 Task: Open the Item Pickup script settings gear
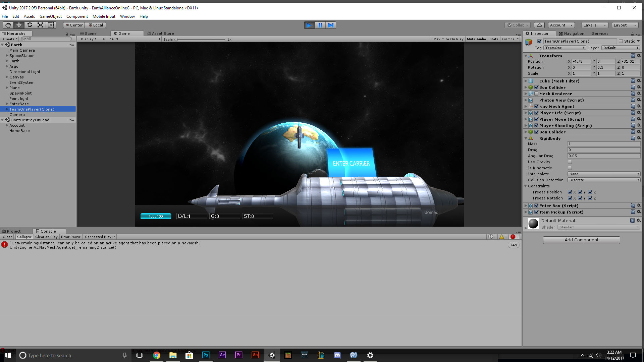coord(639,212)
